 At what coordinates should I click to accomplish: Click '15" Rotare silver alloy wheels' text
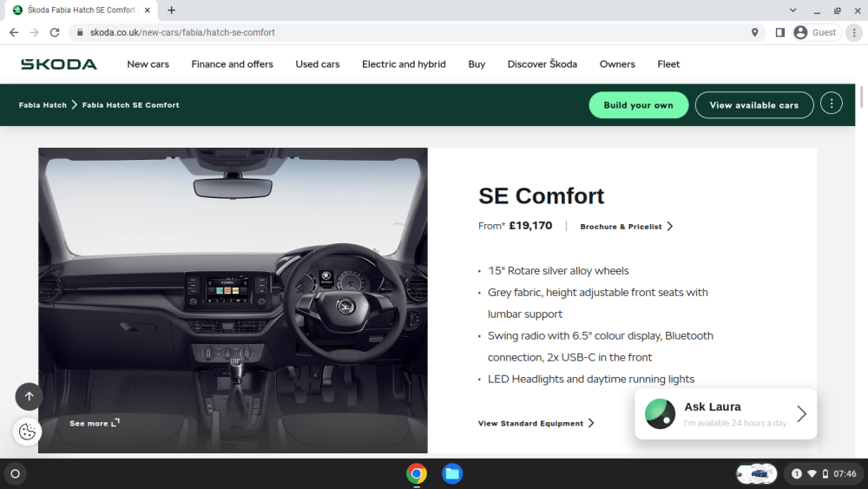click(x=558, y=271)
